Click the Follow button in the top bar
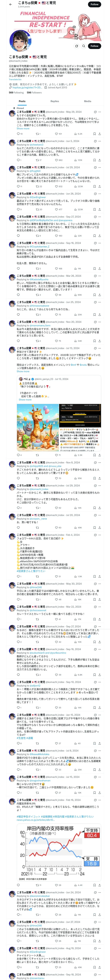The image size is (110, 980). tap(95, 4)
